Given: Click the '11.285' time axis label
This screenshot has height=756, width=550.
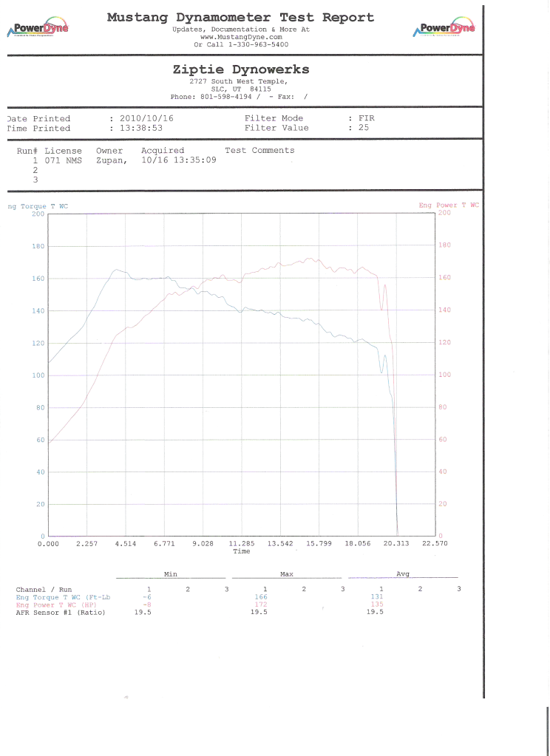Looking at the screenshot, I should (x=242, y=543).
